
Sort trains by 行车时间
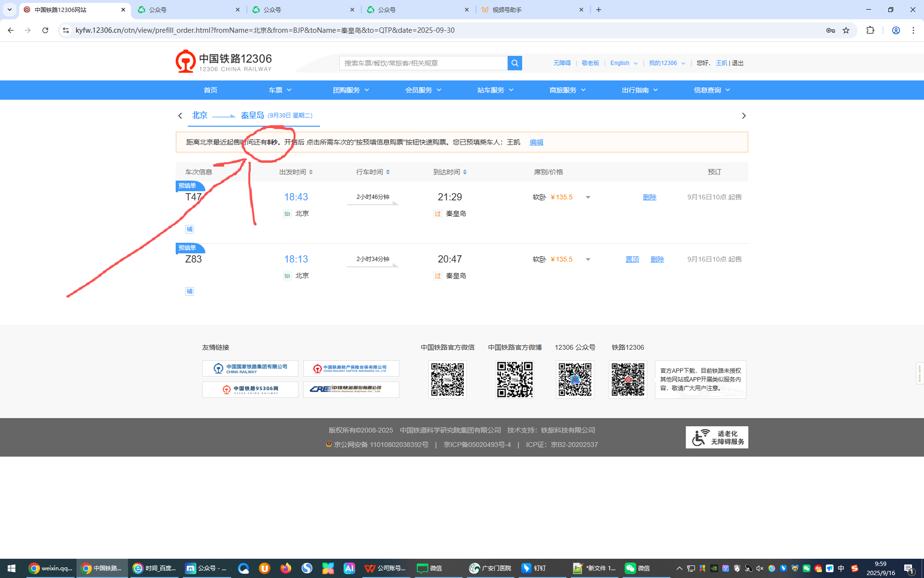[373, 172]
